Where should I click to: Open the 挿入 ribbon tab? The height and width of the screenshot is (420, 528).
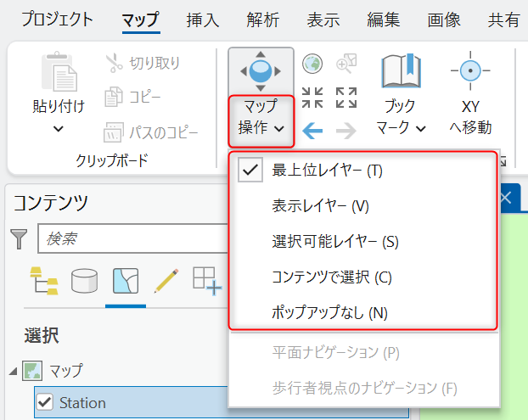pos(203,20)
